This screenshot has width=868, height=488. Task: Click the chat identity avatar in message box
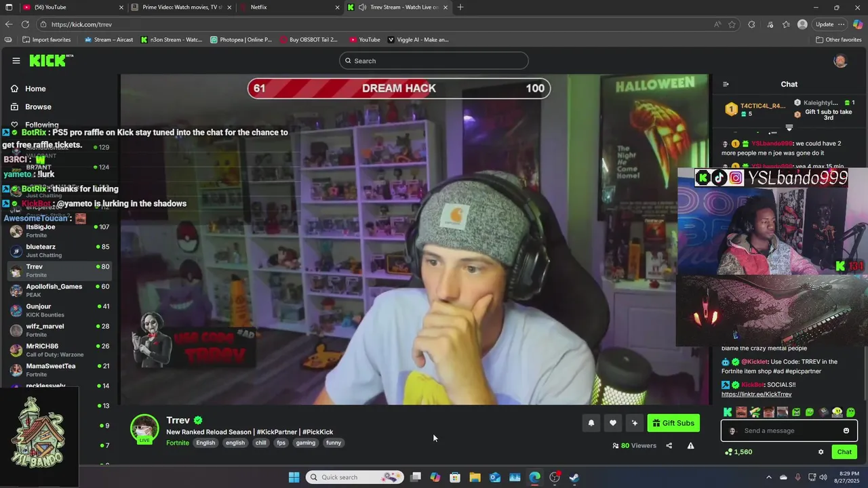(x=732, y=430)
